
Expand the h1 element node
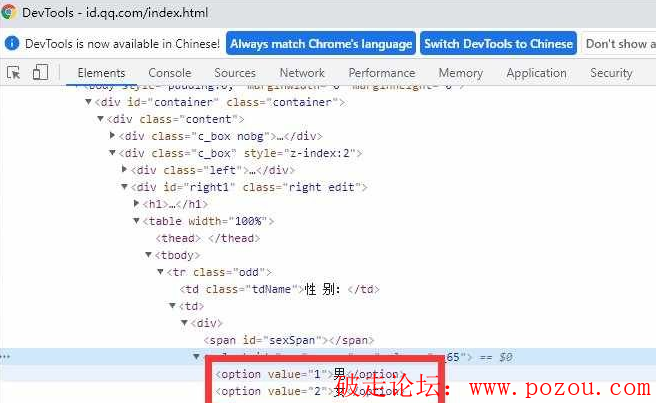[136, 203]
